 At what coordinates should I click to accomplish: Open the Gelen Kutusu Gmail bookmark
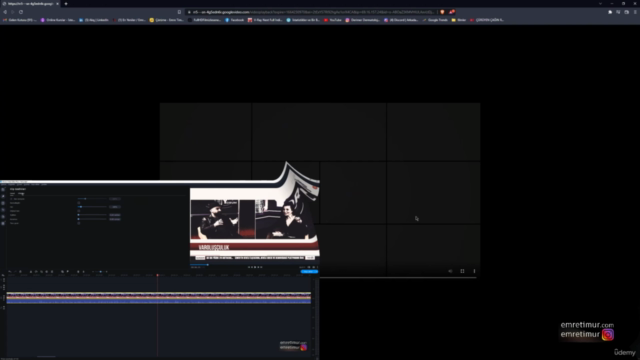[20, 20]
